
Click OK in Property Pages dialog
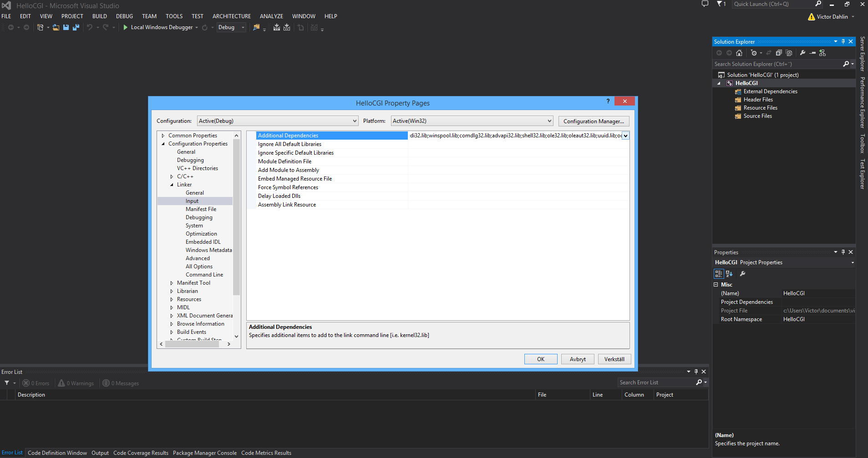pyautogui.click(x=541, y=359)
